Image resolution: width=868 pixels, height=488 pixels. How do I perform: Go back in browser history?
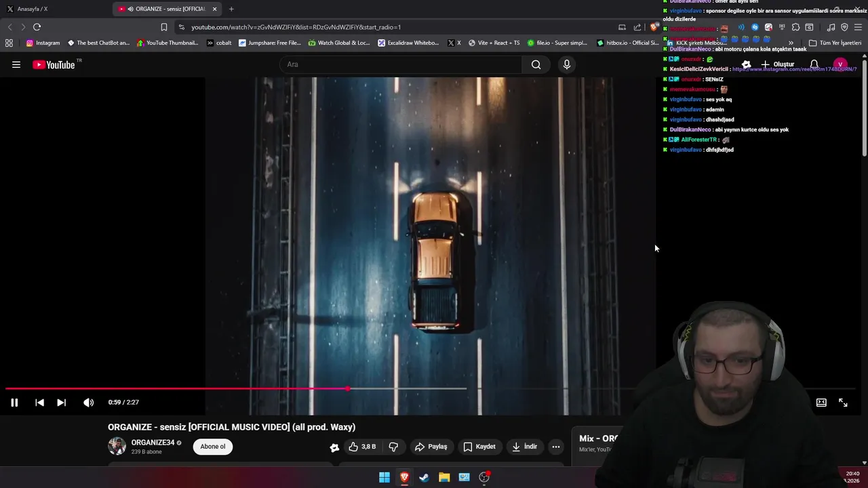click(9, 27)
